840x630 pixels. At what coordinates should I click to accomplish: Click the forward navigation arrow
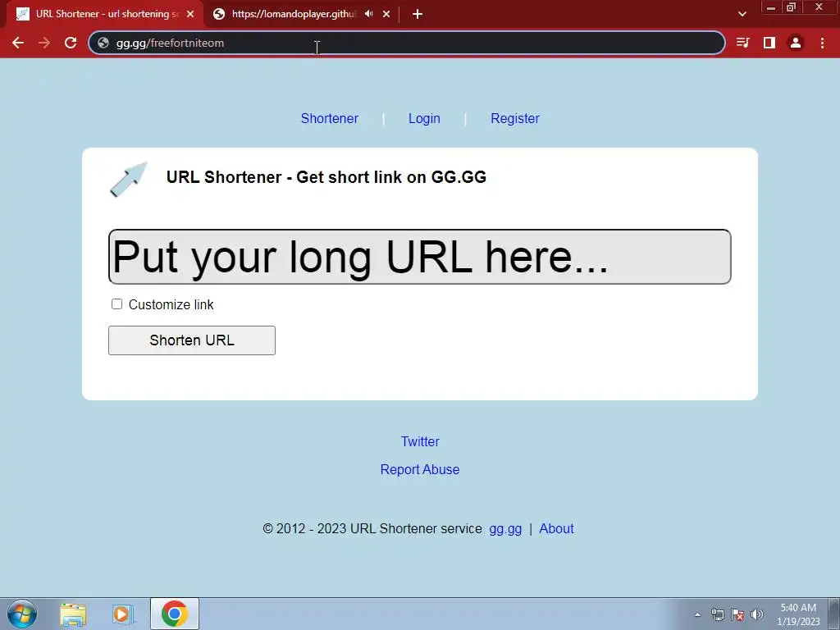coord(44,43)
